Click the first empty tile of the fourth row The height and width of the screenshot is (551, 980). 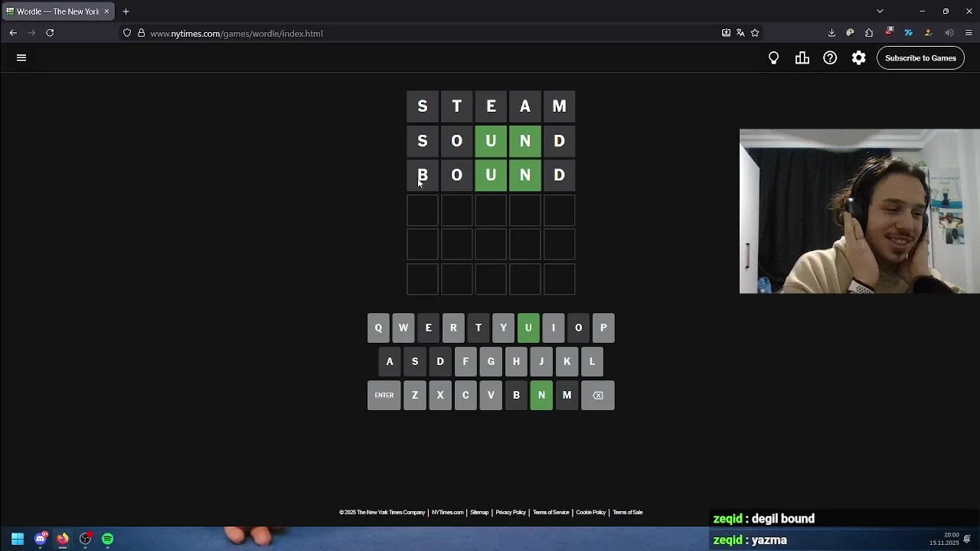click(423, 210)
